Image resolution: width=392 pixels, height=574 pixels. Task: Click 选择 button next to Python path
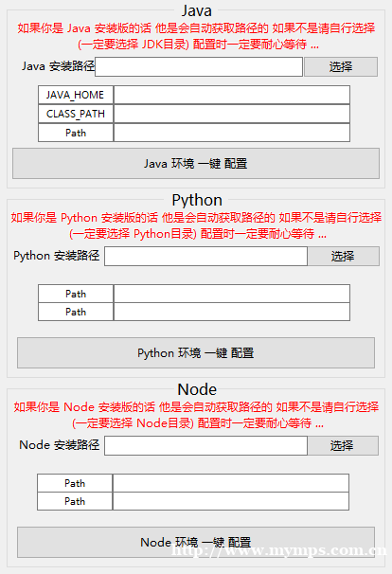coord(343,256)
